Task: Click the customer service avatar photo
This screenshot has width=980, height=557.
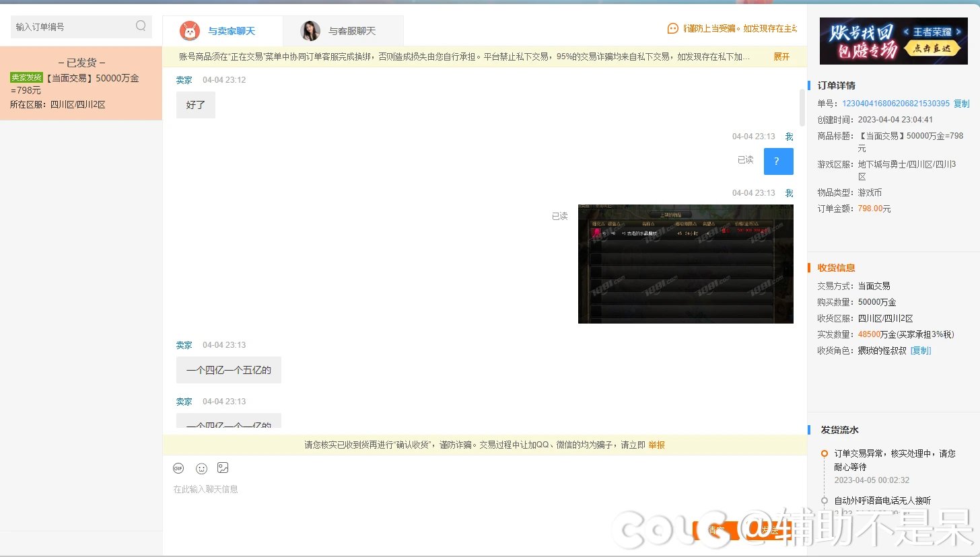Action: (x=310, y=31)
